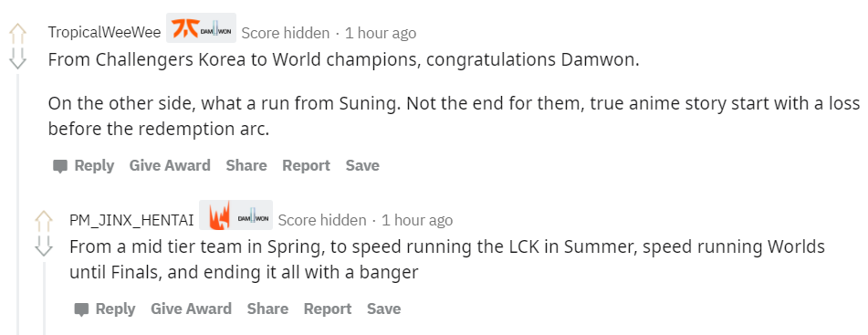This screenshot has width=868, height=335.
Task: Click the Damwon flair logo beside TropicalWeeWee
Action: tap(216, 28)
